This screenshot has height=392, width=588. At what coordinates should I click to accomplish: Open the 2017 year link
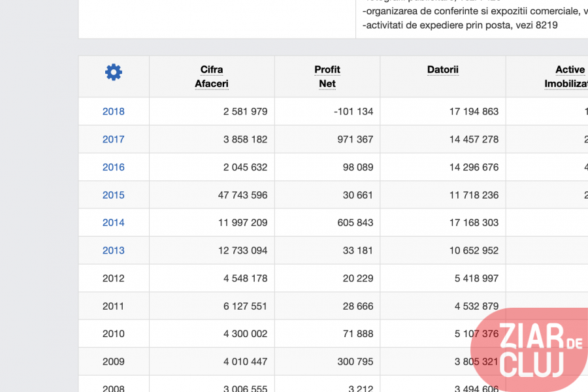(x=113, y=139)
